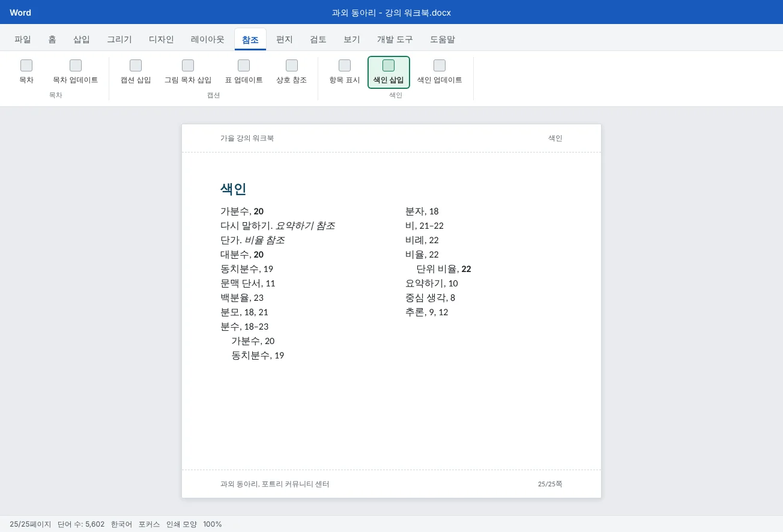Image resolution: width=783 pixels, height=532 pixels.
Task: Go to the 삽입 ribbon tab
Action: (82, 40)
